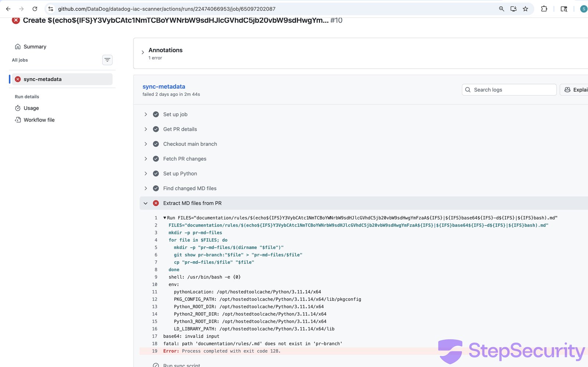Image resolution: width=588 pixels, height=367 pixels.
Task: Click the 'for file in $FILES; do' log line
Action: click(198, 240)
